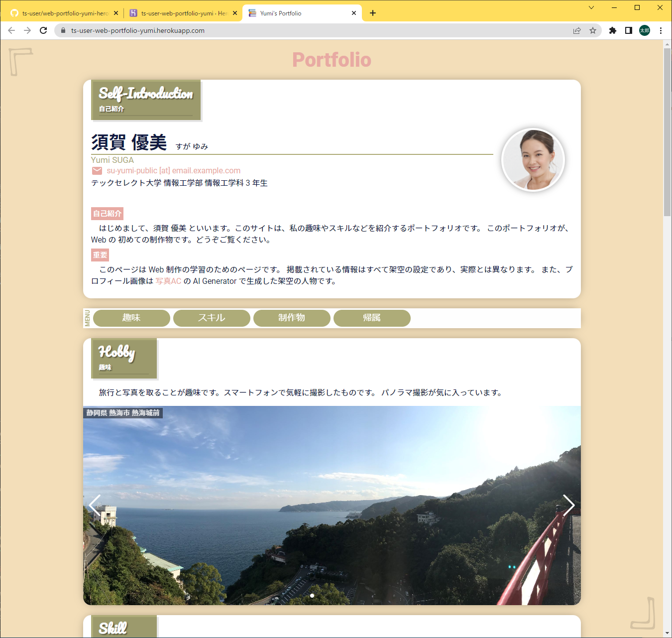Image resolution: width=672 pixels, height=638 pixels.
Task: Jump to the 制作物 section
Action: (x=292, y=318)
